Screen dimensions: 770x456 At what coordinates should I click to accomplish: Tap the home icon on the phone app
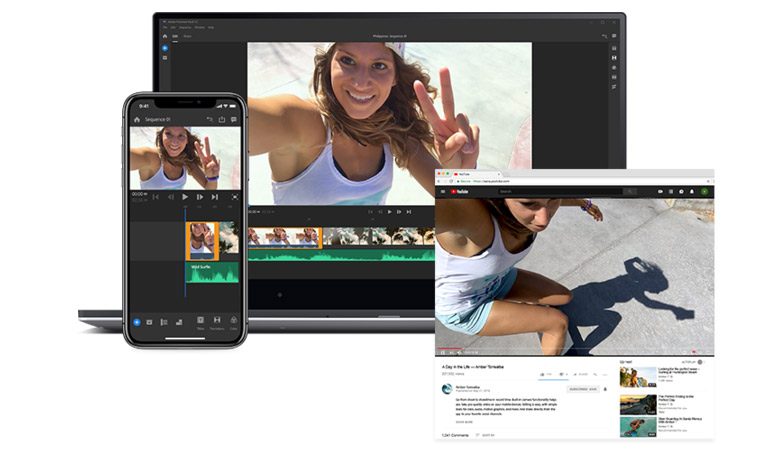click(x=137, y=119)
